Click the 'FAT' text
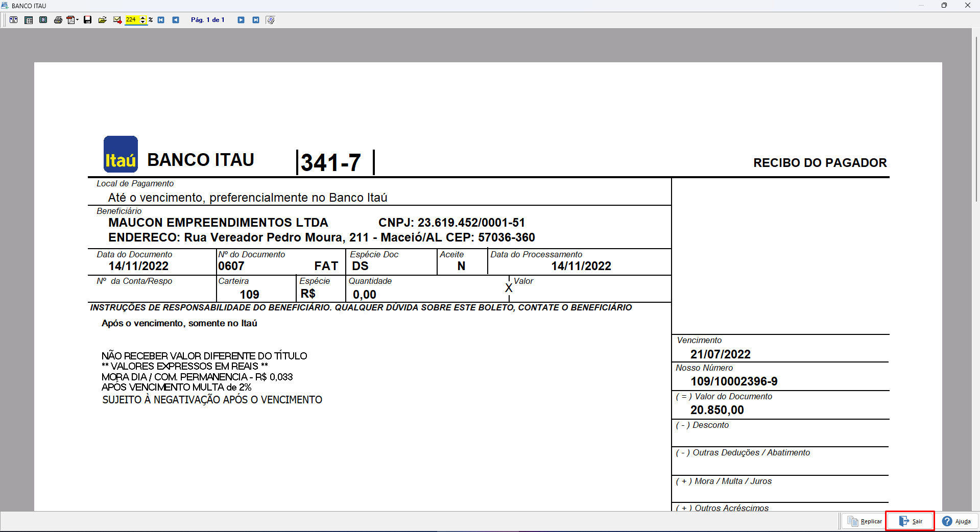Image resolution: width=980 pixels, height=532 pixels. coord(326,266)
